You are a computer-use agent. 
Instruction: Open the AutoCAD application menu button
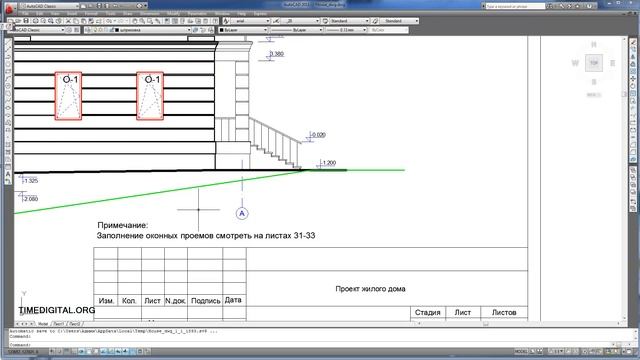(10, 8)
